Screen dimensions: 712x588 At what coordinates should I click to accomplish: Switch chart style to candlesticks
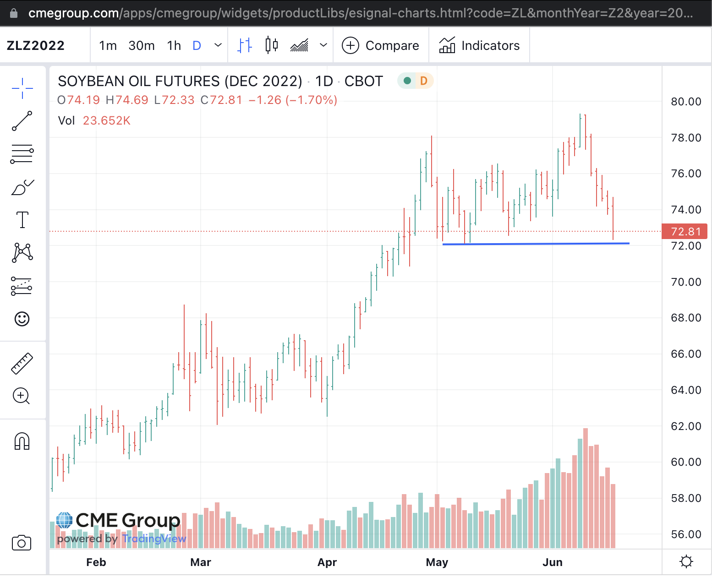[272, 45]
